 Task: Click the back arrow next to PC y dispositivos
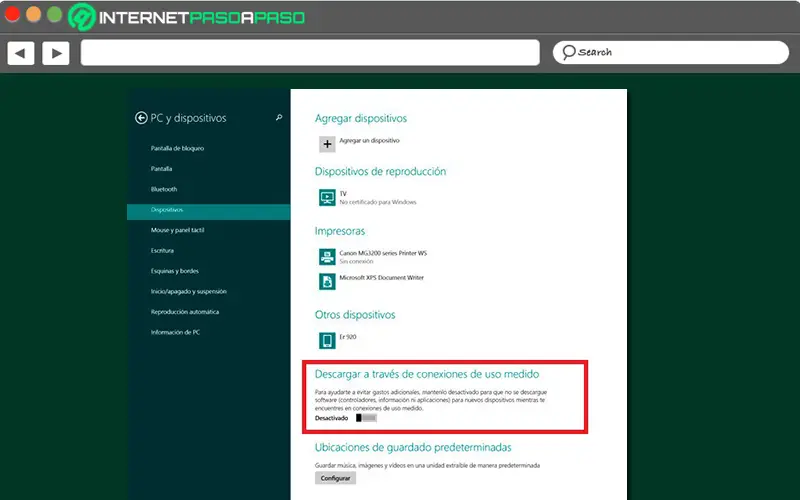click(141, 118)
